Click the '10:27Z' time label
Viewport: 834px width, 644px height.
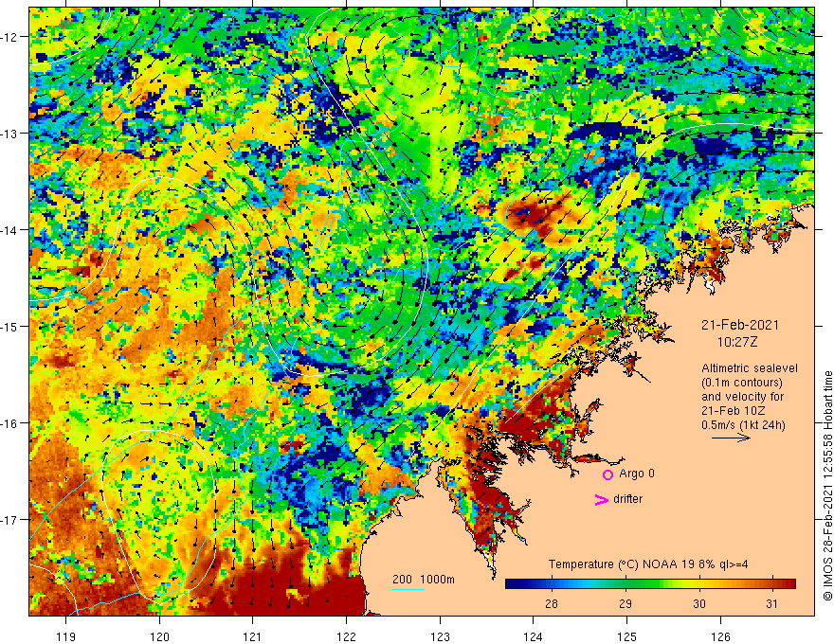tap(736, 343)
